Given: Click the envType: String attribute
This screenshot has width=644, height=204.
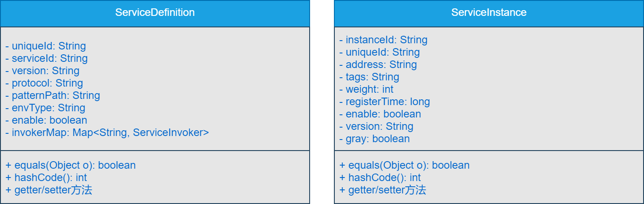Looking at the screenshot, I should pos(45,108).
